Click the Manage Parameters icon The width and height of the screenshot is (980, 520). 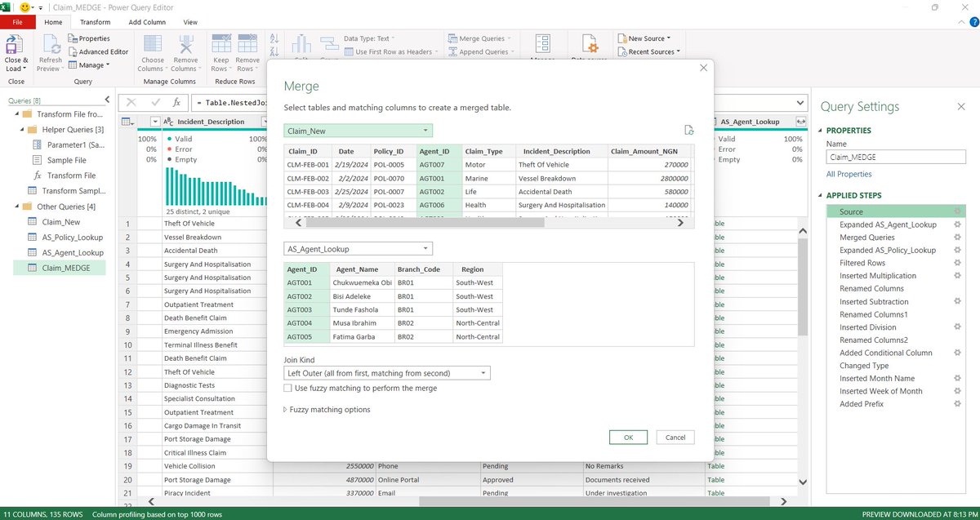(x=542, y=44)
